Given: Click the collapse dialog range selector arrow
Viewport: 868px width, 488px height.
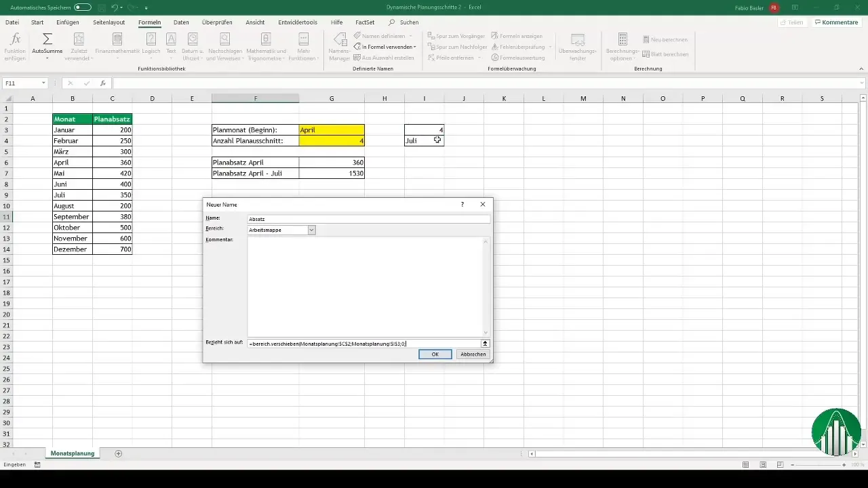Looking at the screenshot, I should coord(485,344).
